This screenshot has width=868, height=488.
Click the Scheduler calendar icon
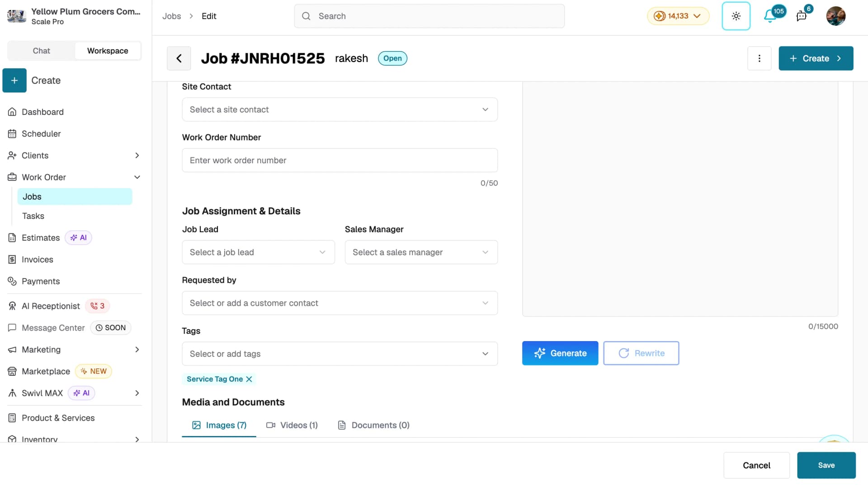tap(12, 134)
